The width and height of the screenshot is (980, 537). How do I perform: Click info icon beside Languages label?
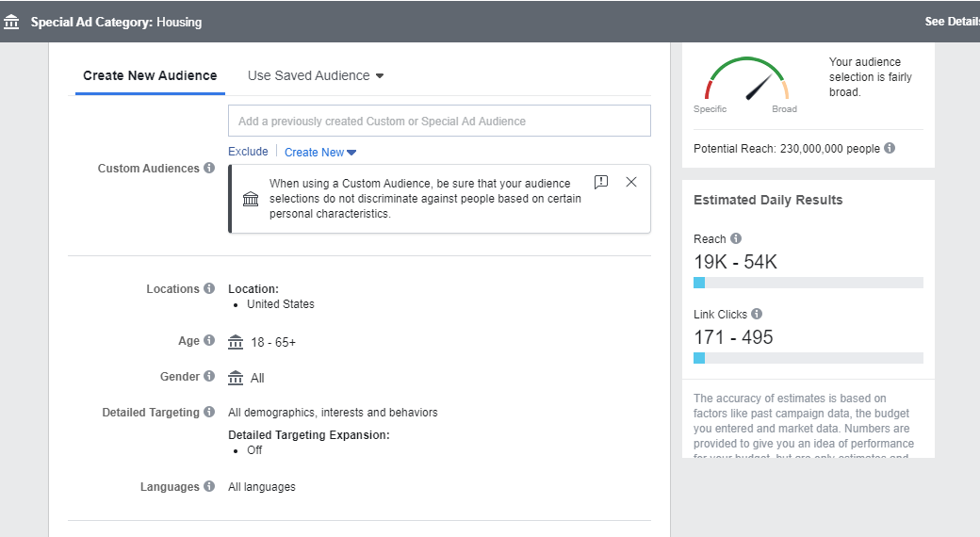coord(209,486)
